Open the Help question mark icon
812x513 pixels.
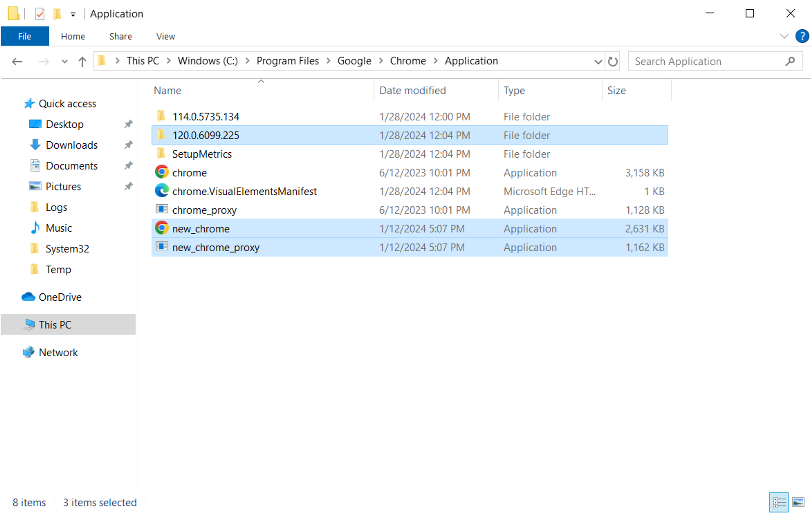point(802,36)
